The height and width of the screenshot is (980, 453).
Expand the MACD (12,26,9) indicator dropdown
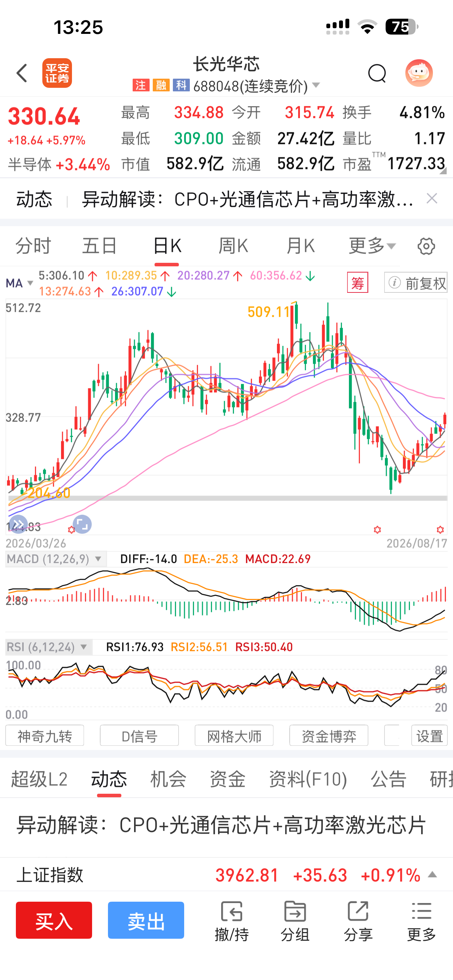[x=56, y=559]
